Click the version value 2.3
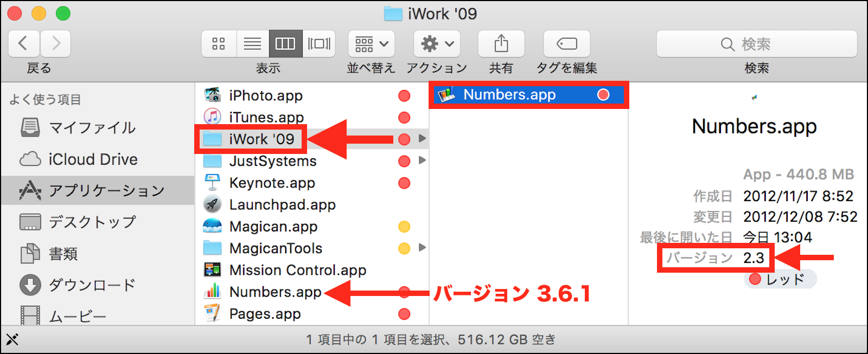Viewport: 868px width, 354px height. 754,258
